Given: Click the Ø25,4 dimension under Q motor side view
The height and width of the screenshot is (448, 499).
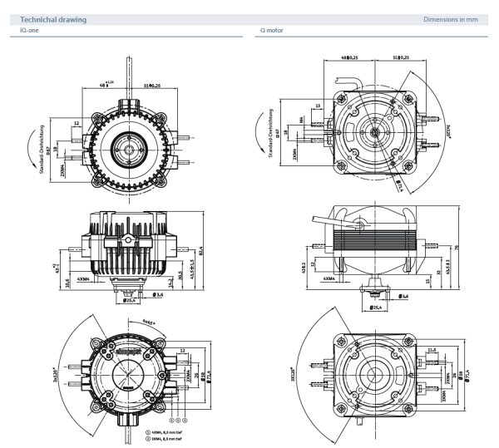Looking at the screenshot, I should tap(375, 308).
